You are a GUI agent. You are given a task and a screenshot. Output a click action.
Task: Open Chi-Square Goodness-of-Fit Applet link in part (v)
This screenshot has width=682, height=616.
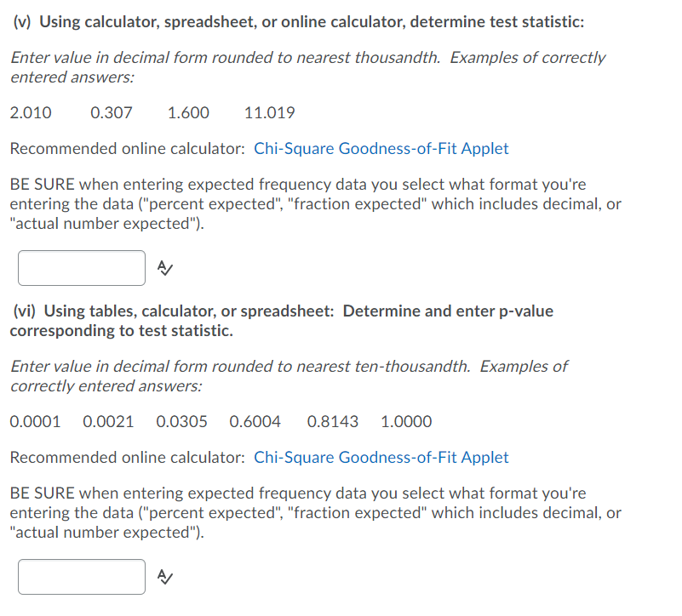pyautogui.click(x=381, y=149)
